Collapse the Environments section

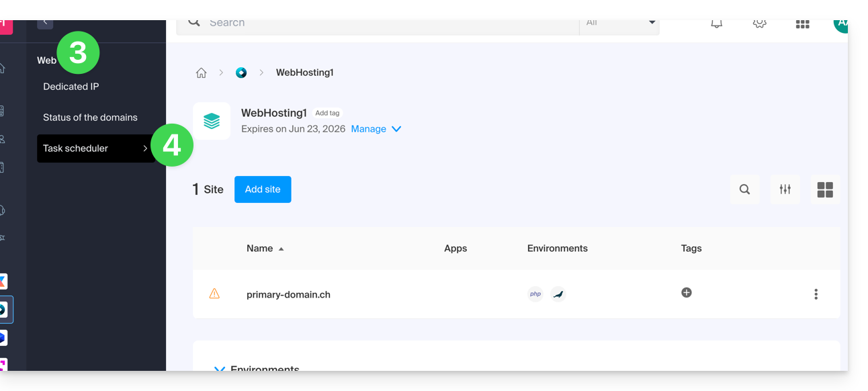[219, 368]
